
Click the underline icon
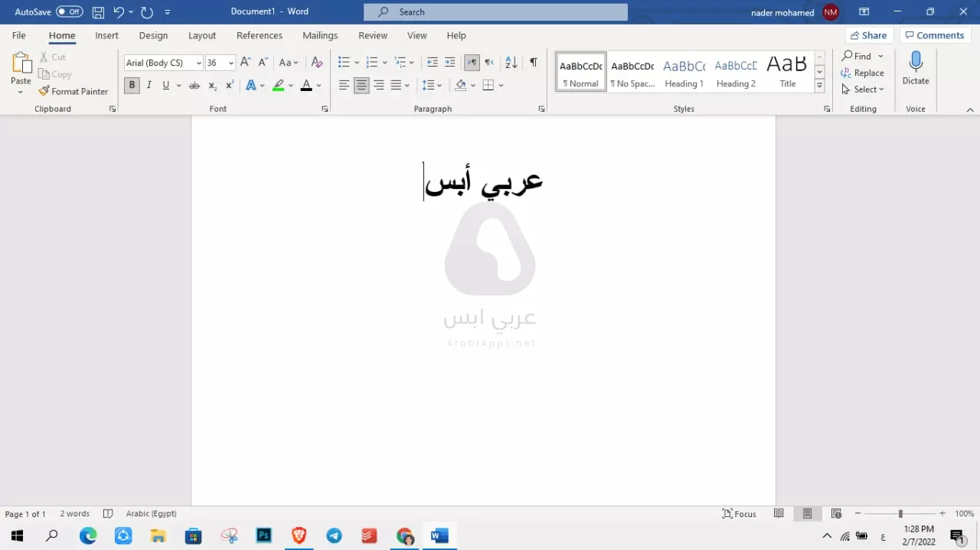tap(165, 85)
